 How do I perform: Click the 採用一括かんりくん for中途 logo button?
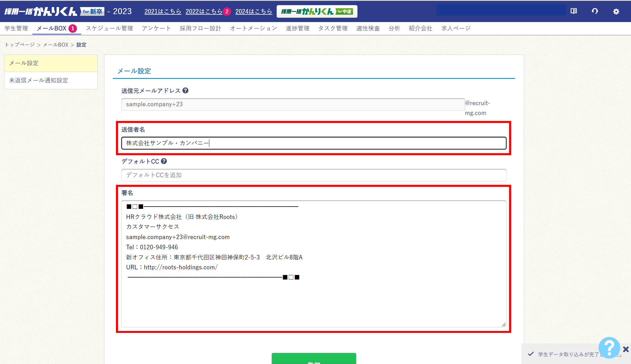point(317,11)
